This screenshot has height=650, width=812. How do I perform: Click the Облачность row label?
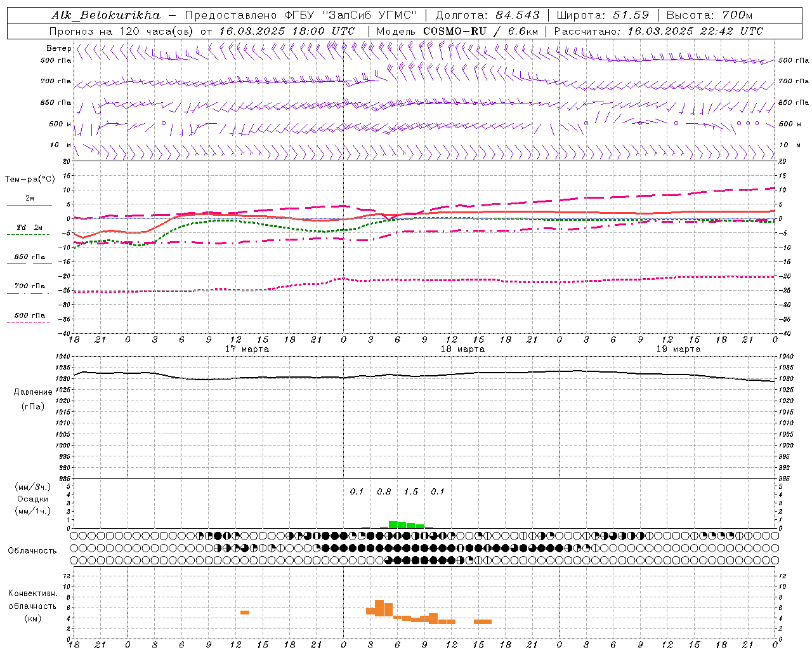click(x=32, y=550)
